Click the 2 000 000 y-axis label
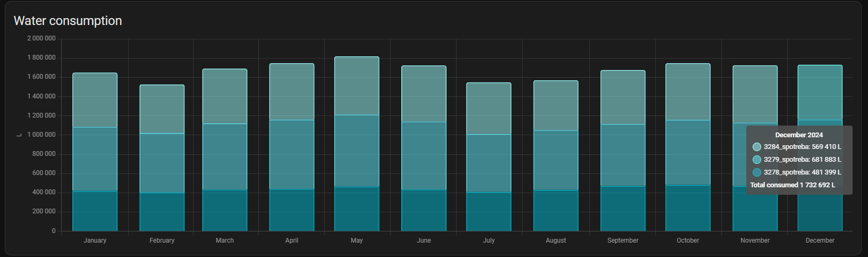This screenshot has width=868, height=257. click(41, 39)
